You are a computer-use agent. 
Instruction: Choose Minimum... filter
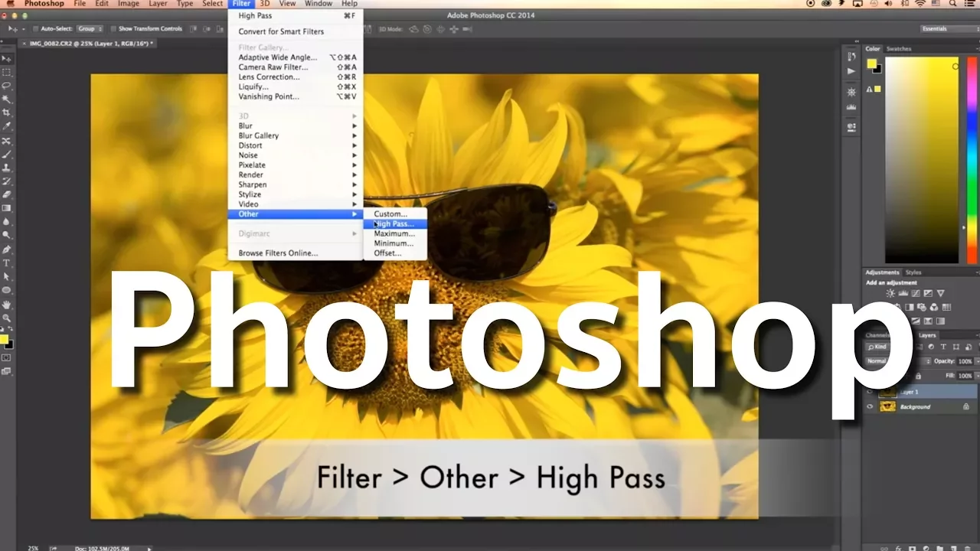395,243
